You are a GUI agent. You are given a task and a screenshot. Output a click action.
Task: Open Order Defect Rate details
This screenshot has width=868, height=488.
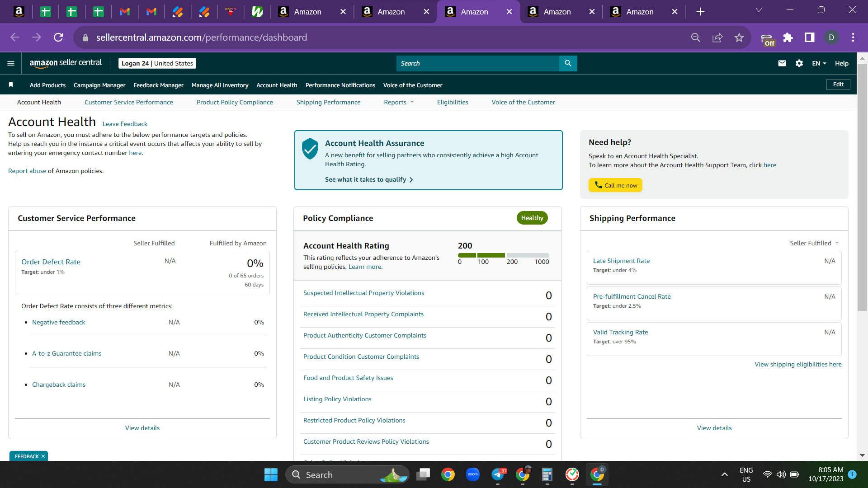click(x=51, y=262)
